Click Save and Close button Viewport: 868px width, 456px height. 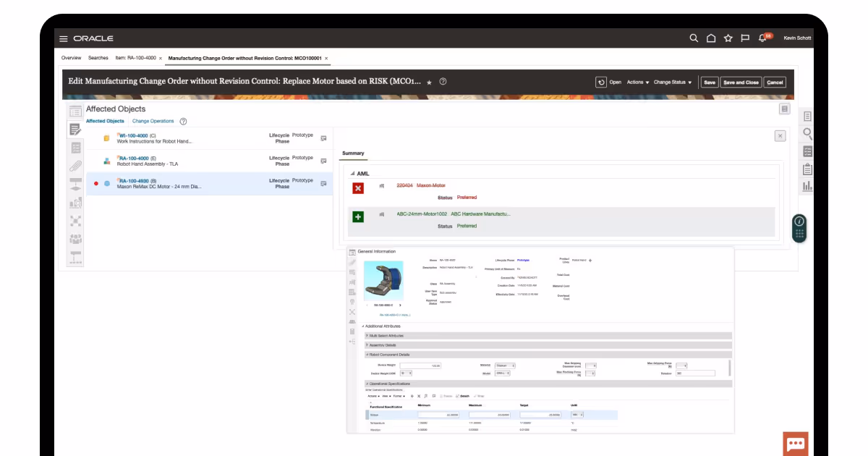(x=741, y=83)
